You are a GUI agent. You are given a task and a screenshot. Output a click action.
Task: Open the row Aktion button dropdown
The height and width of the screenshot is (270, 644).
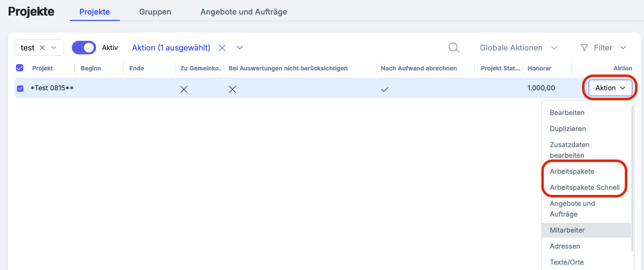point(610,88)
